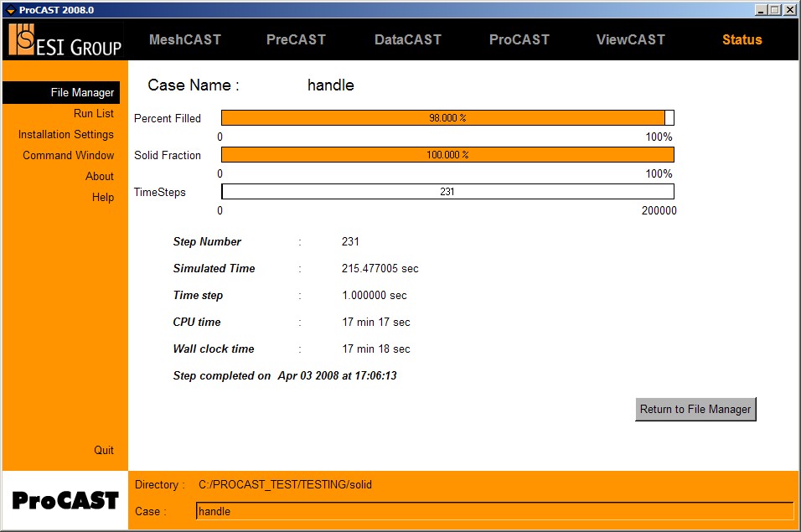This screenshot has width=801, height=532.
Task: Click the case name 'handle' heading
Action: tap(330, 85)
